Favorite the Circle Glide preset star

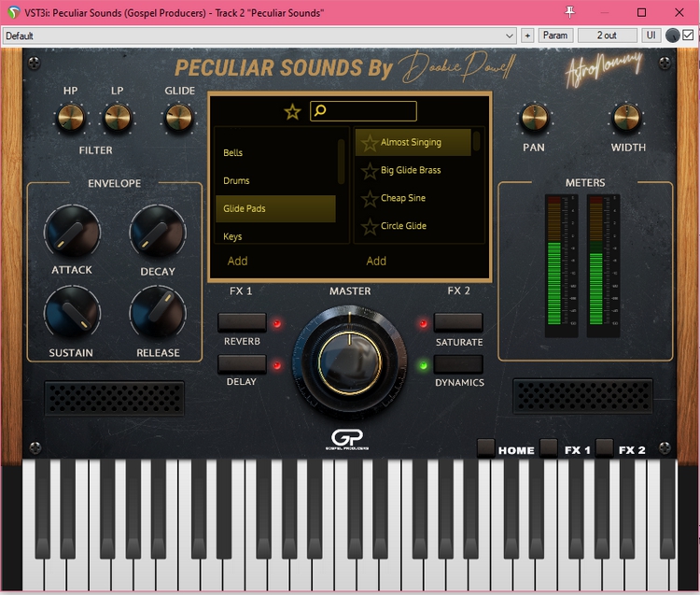[370, 227]
